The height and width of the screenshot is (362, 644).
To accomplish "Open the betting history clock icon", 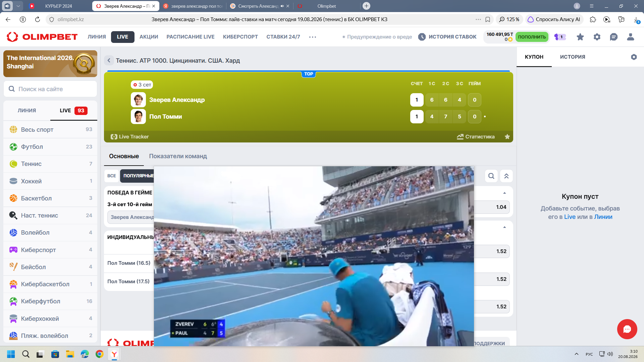I will [x=422, y=37].
